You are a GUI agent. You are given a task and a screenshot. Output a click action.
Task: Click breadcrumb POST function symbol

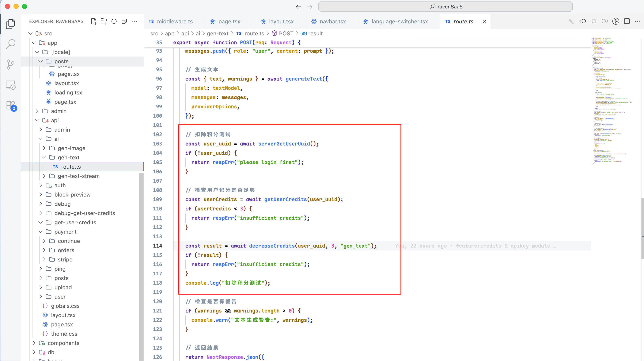pos(283,34)
